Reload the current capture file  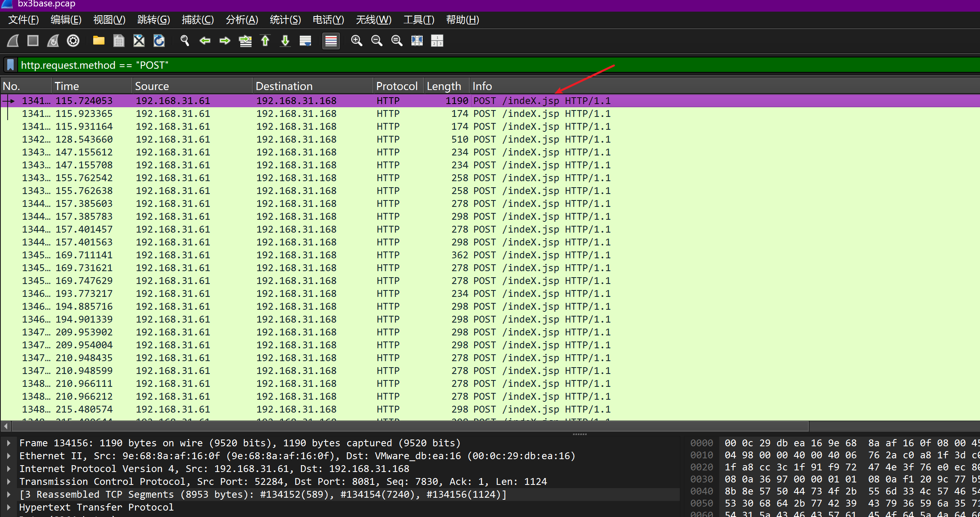(159, 41)
